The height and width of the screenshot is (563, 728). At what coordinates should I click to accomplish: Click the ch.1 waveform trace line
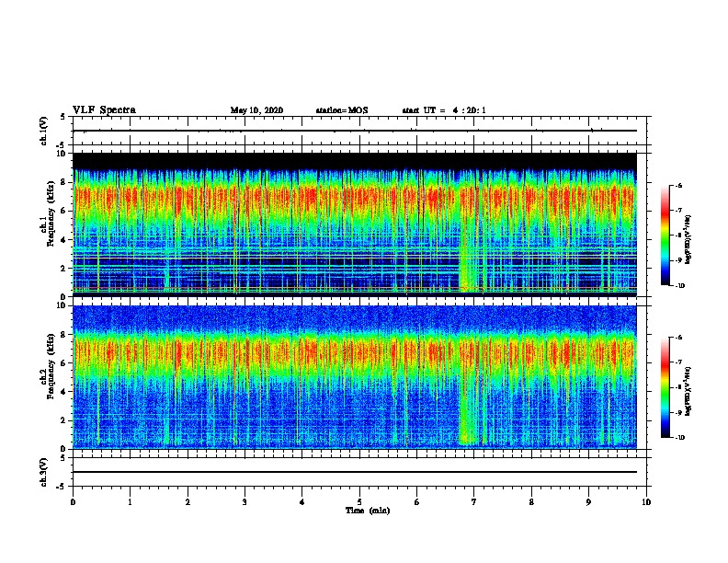click(355, 131)
